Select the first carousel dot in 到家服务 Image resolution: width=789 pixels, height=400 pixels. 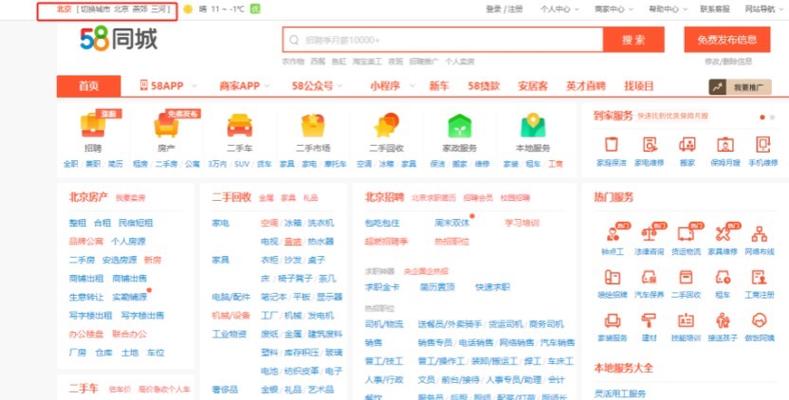tap(762, 117)
